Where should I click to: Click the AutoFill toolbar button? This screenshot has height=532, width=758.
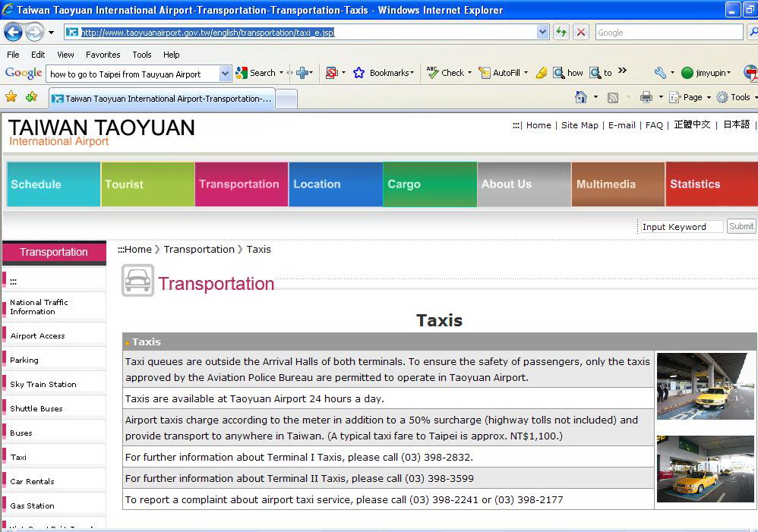[x=499, y=73]
